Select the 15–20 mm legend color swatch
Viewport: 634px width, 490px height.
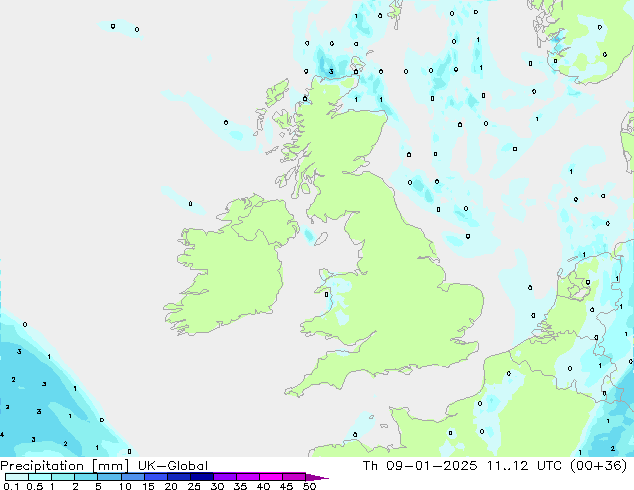(x=155, y=477)
